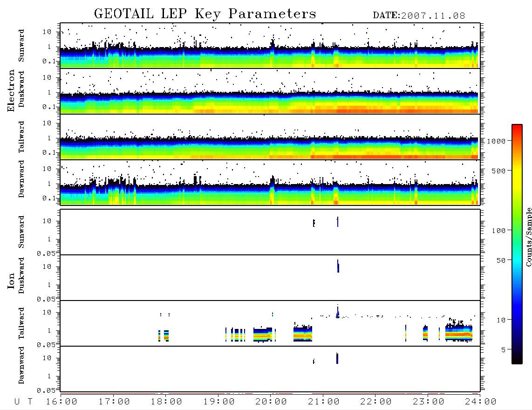Screen dimensions: 532x410
Task: Click the "18:00" time tick label
Action: 166,402
